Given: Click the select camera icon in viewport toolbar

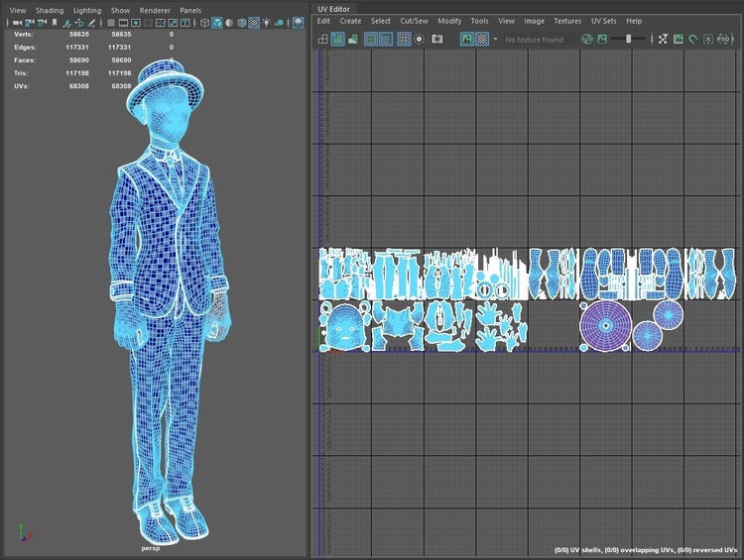Looking at the screenshot, I should click(17, 23).
